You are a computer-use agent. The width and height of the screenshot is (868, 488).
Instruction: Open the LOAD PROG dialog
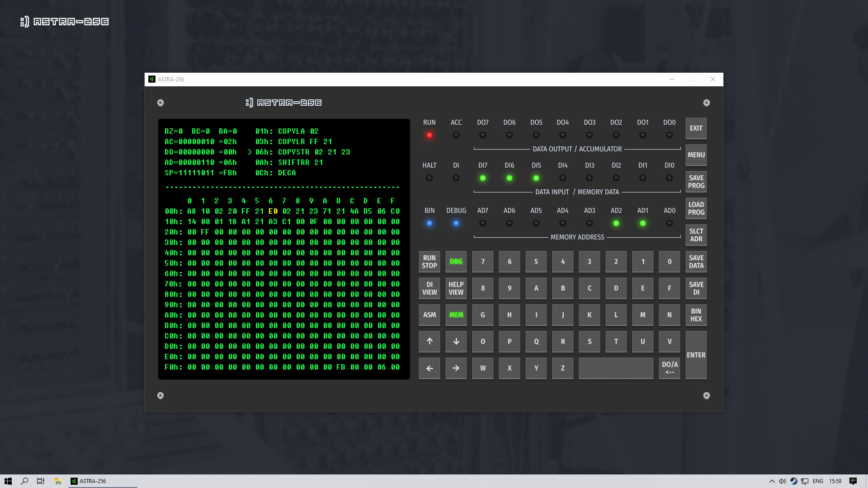click(x=696, y=208)
